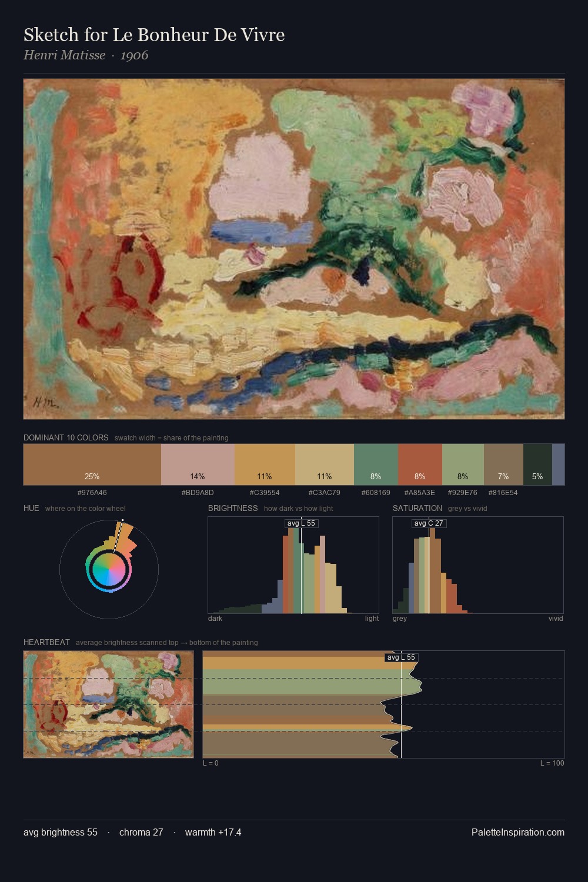Click 'Henri Matisse · 1906' subtitle

[86, 55]
